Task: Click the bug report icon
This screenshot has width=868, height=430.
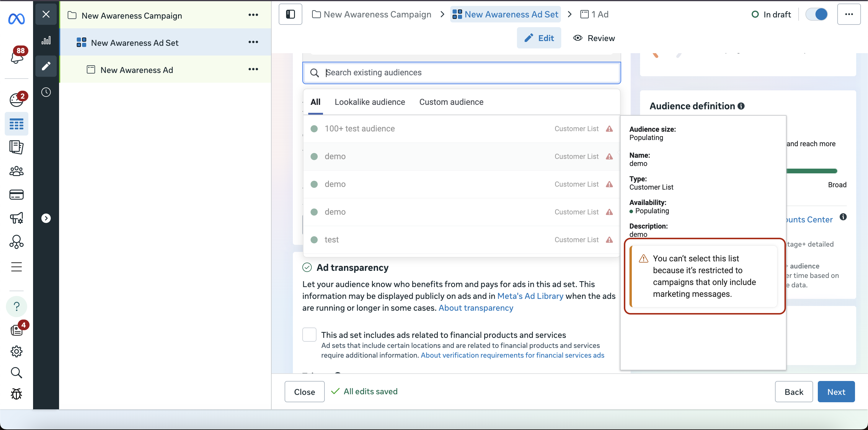Action: tap(16, 394)
